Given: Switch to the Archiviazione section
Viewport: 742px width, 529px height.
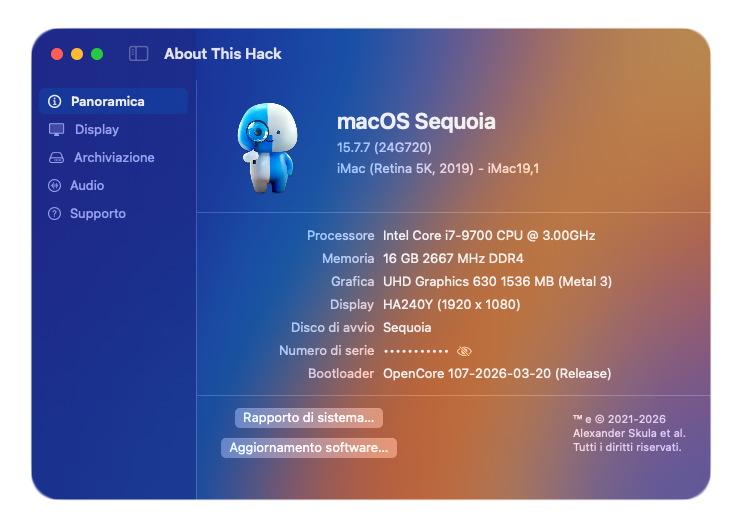Looking at the screenshot, I should click(x=114, y=158).
